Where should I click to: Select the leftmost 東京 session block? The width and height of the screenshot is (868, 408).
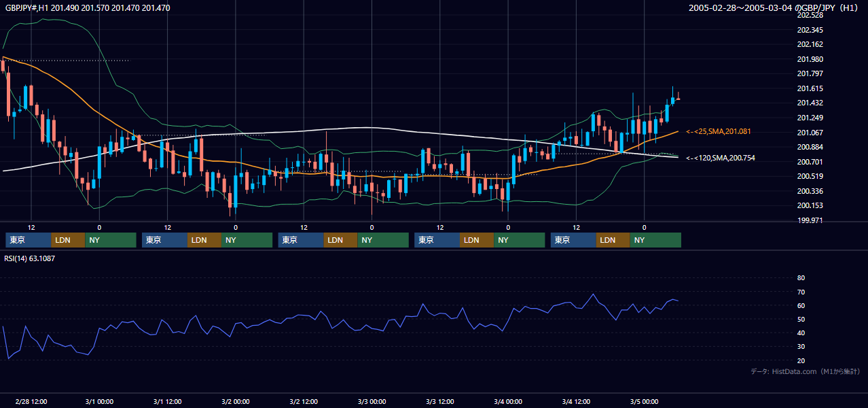click(29, 240)
